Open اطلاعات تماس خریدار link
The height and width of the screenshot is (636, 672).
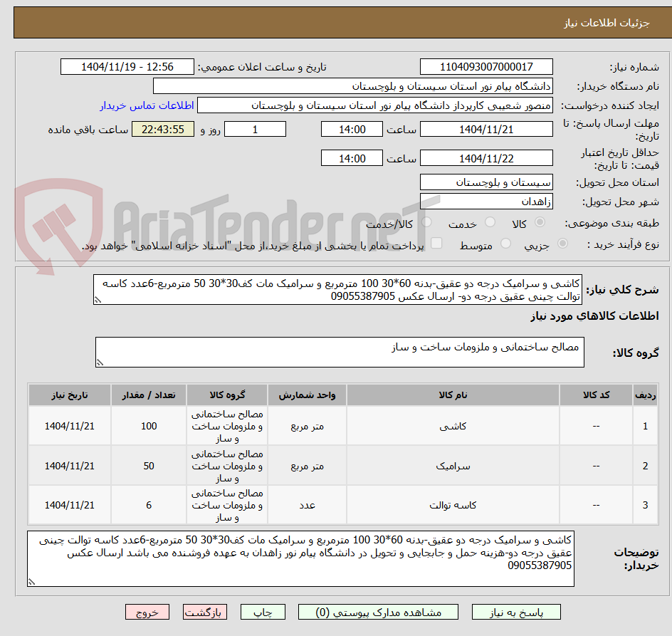147,105
